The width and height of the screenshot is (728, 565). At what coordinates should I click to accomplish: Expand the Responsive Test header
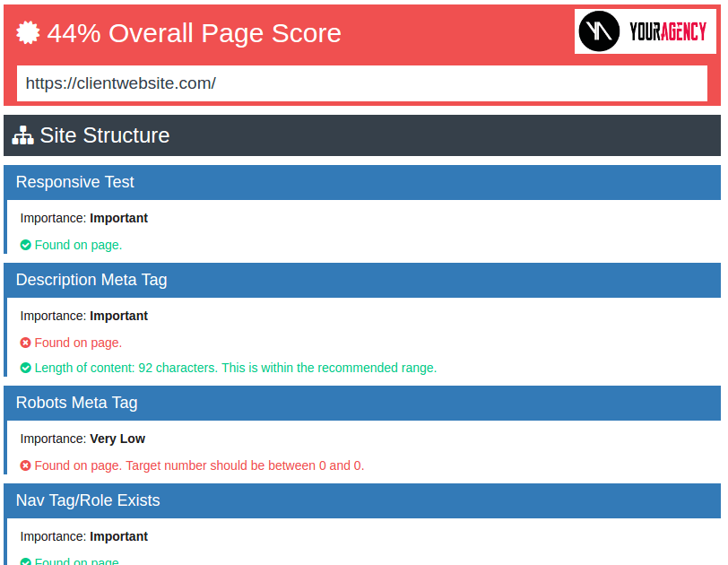(362, 182)
